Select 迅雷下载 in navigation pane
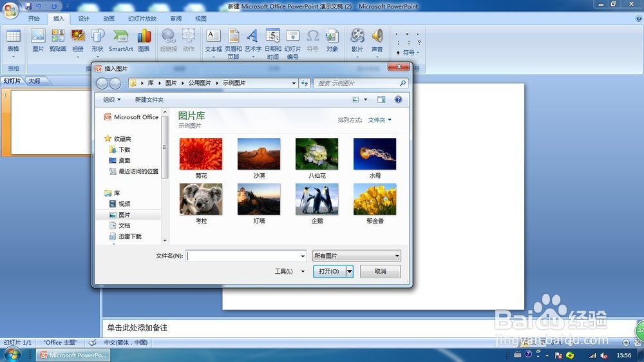This screenshot has width=644, height=362. click(130, 236)
